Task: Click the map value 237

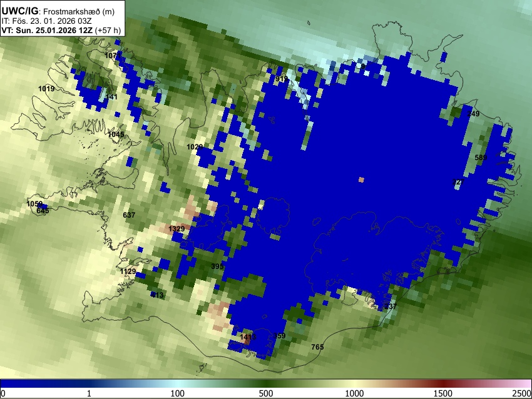Action: tap(390, 306)
